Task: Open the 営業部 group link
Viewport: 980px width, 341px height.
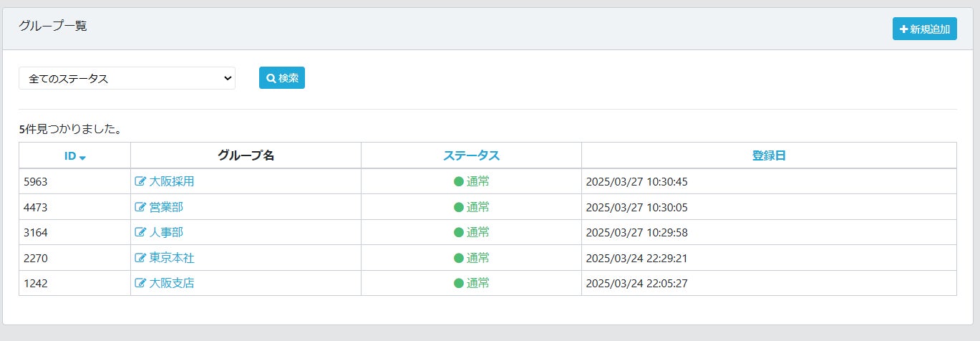Action: coord(165,208)
